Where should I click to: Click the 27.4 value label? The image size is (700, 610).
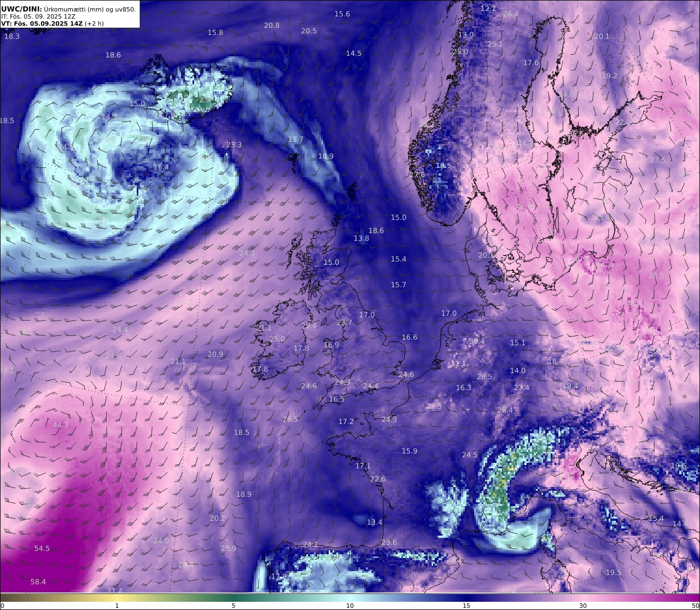pos(522,387)
